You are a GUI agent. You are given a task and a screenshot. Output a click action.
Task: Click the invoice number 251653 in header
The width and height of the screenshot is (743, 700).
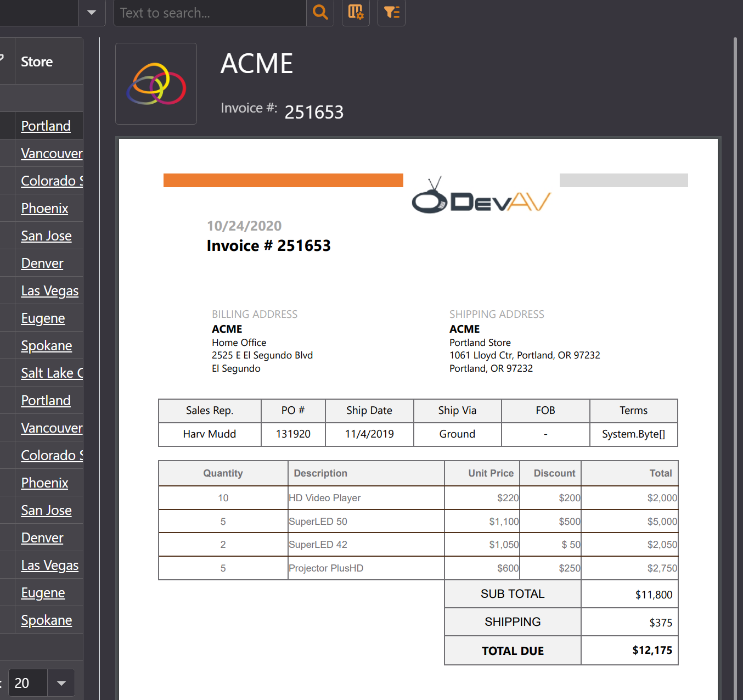coord(314,112)
